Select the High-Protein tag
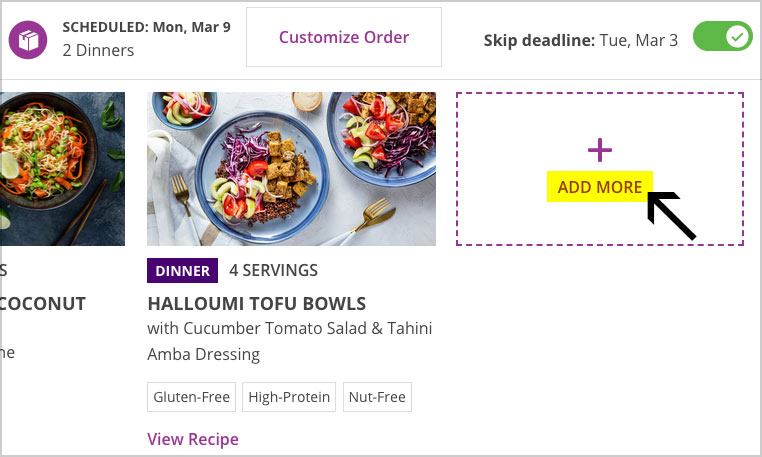The height and width of the screenshot is (457, 762). [289, 397]
